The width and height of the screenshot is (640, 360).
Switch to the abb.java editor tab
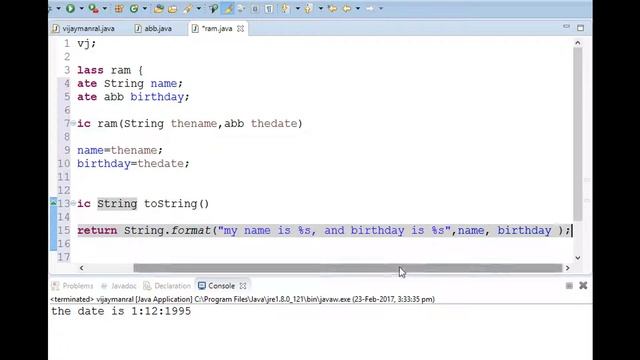coord(153,29)
